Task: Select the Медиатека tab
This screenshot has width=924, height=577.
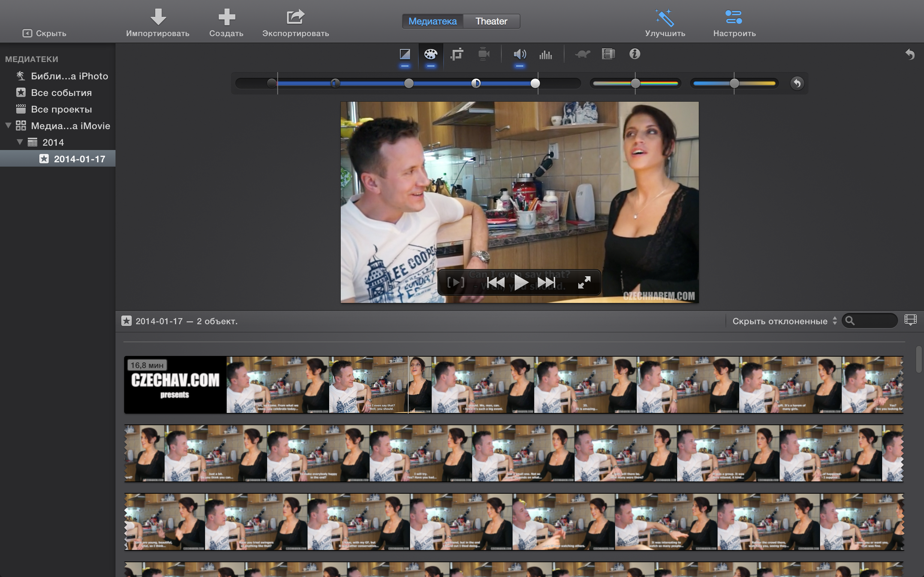Action: pos(432,21)
